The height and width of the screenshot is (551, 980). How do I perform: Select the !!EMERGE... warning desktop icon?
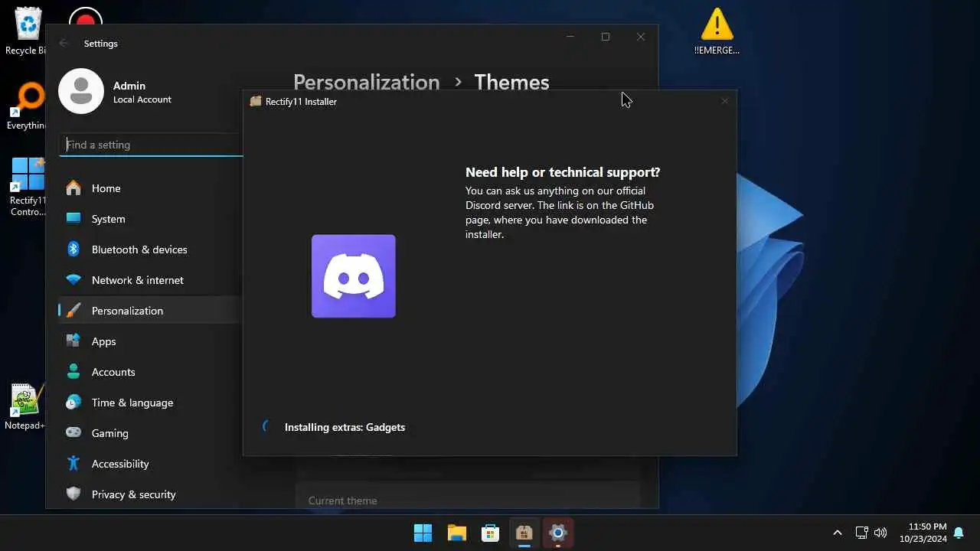point(717,31)
